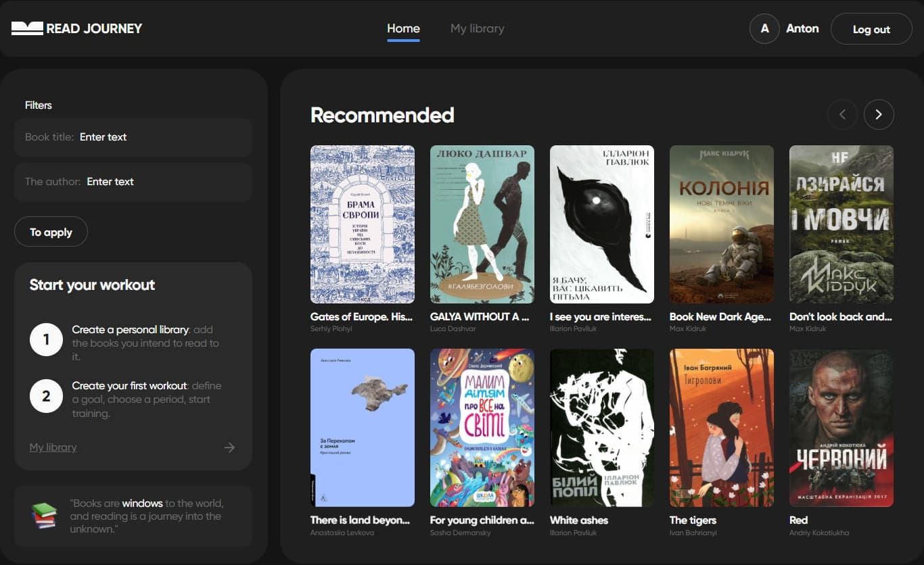Click the Anton username
Screen dimensions: 924x565
click(802, 28)
